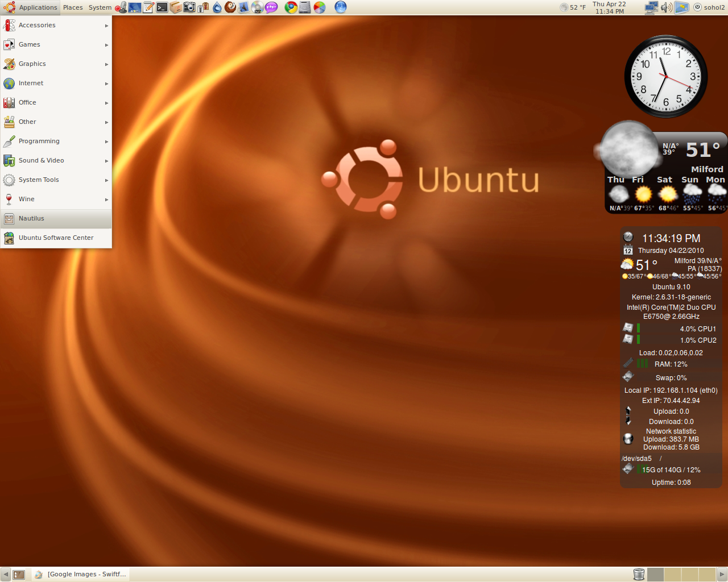Open the System menu

point(100,7)
